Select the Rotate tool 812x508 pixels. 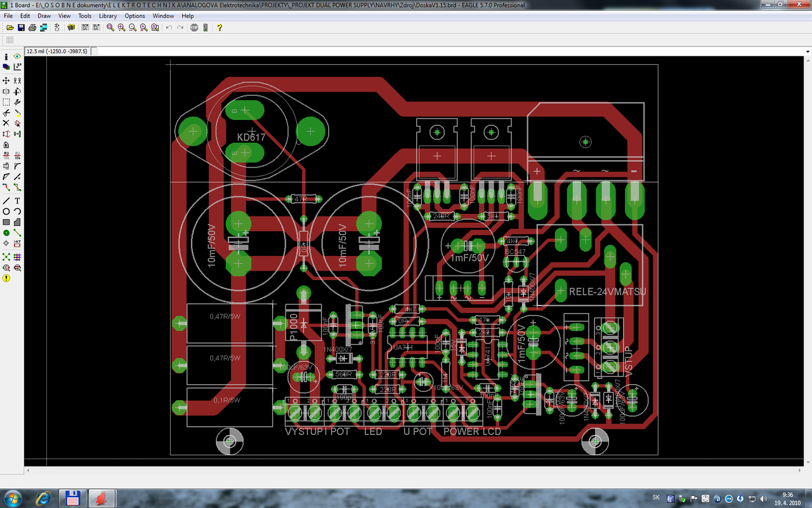(18, 91)
